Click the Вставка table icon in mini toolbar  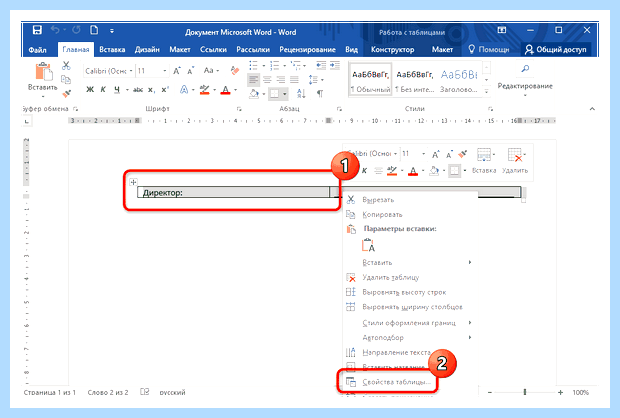click(484, 155)
